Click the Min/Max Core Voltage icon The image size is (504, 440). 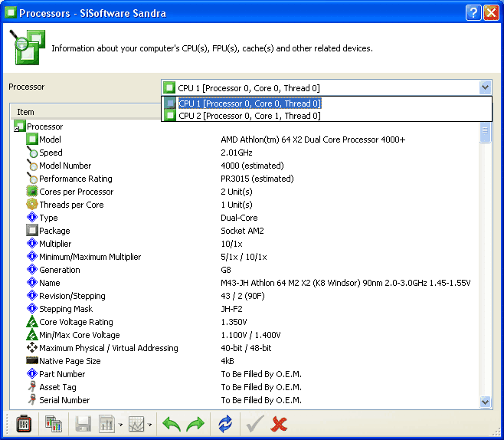point(32,335)
